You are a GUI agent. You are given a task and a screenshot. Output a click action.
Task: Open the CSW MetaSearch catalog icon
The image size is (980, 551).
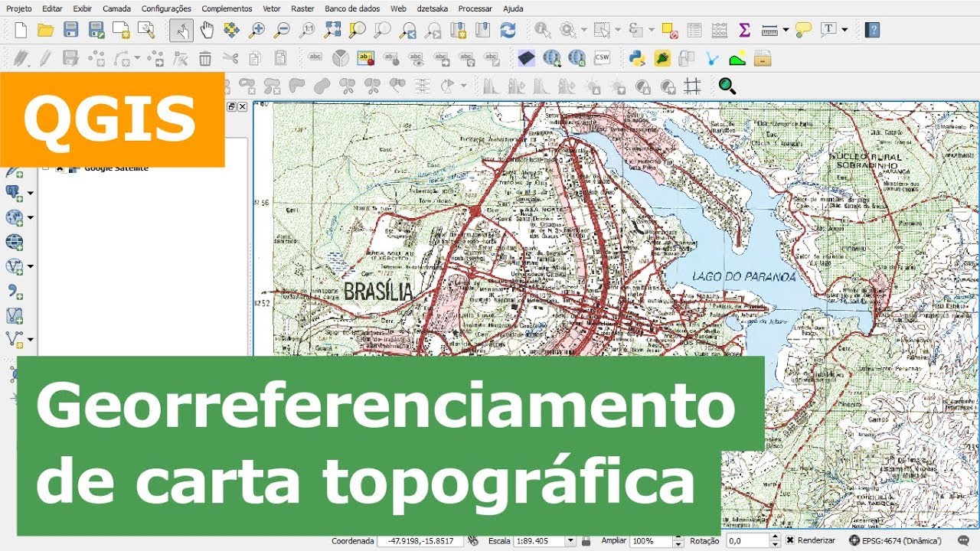pyautogui.click(x=603, y=57)
